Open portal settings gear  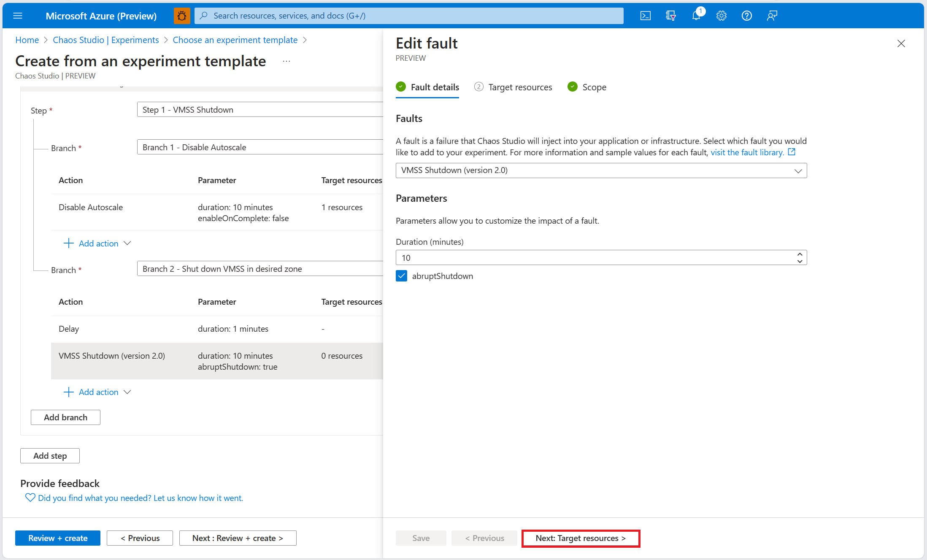tap(721, 16)
